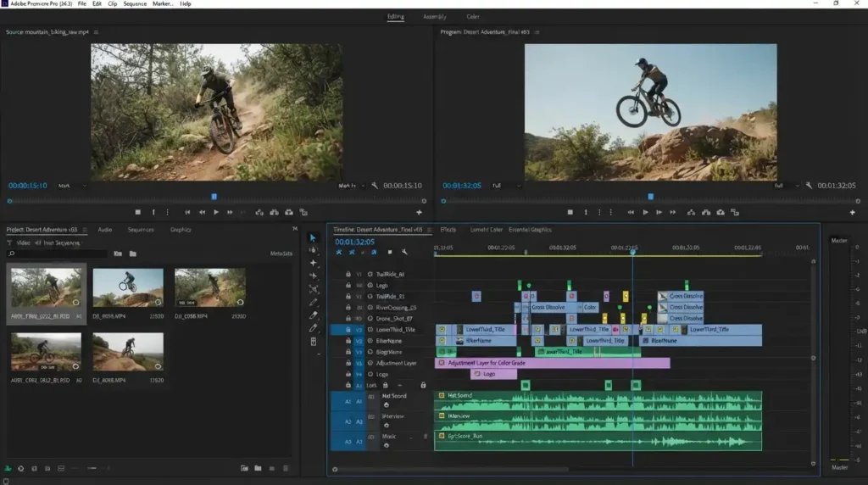Click the comparison view icon in Program monitor

pyautogui.click(x=735, y=212)
